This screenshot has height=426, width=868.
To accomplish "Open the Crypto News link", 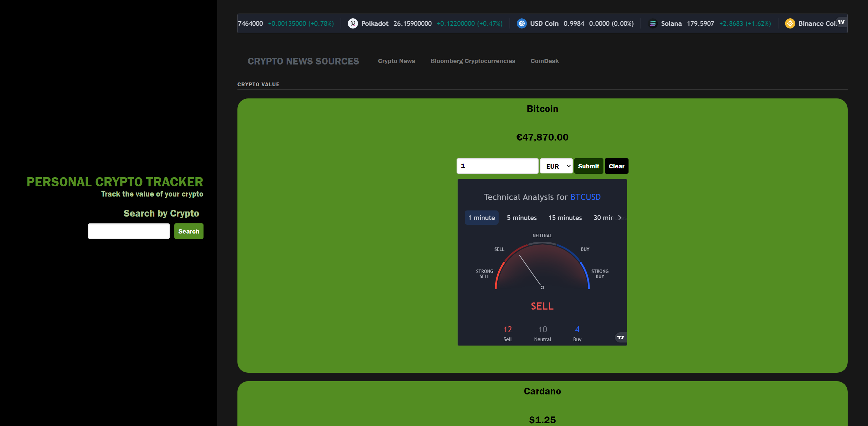I will pyautogui.click(x=397, y=61).
